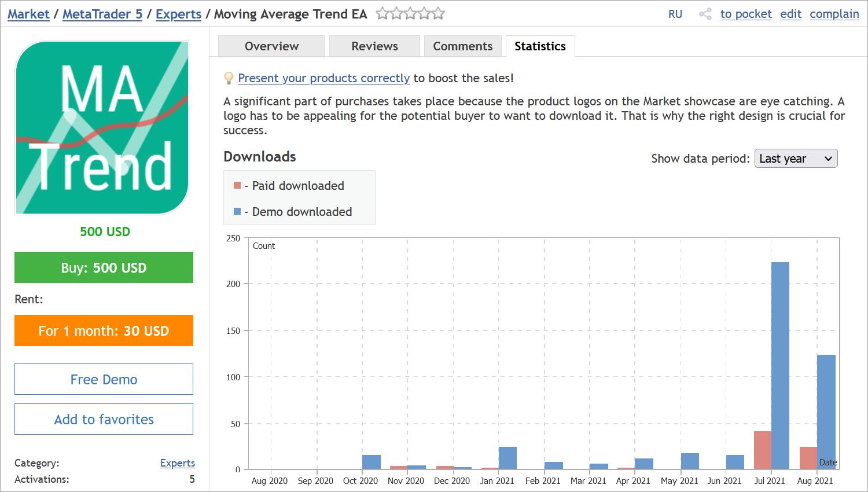This screenshot has width=868, height=492.
Task: Click the first rating star
Action: coord(383,12)
